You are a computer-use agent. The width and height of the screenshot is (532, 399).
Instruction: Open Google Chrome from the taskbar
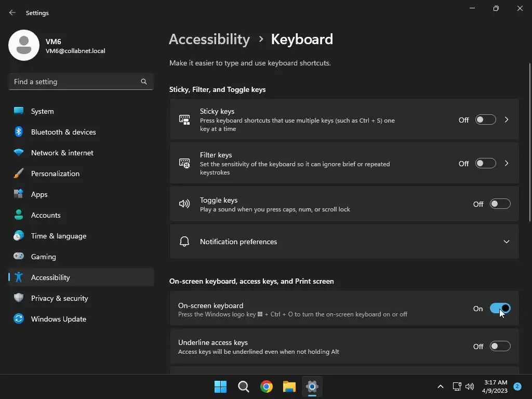tap(267, 387)
